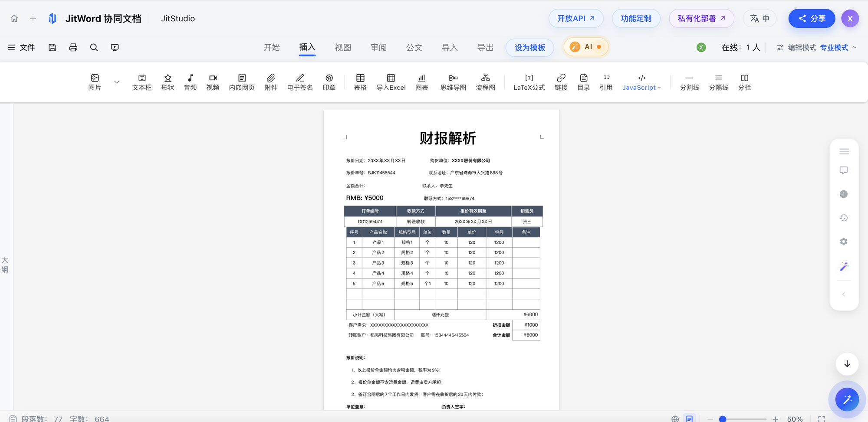Import an Excel file (导入Excel)

pyautogui.click(x=391, y=82)
